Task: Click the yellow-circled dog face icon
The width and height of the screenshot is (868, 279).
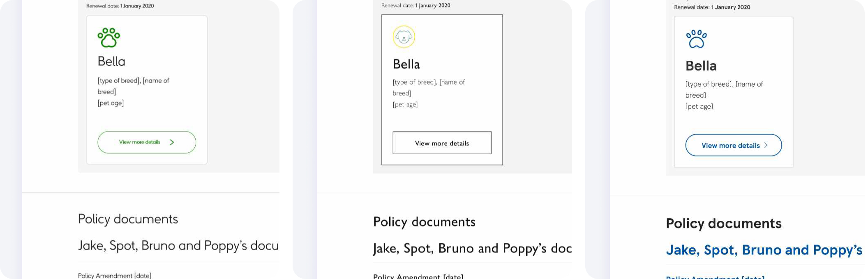Action: (x=404, y=37)
